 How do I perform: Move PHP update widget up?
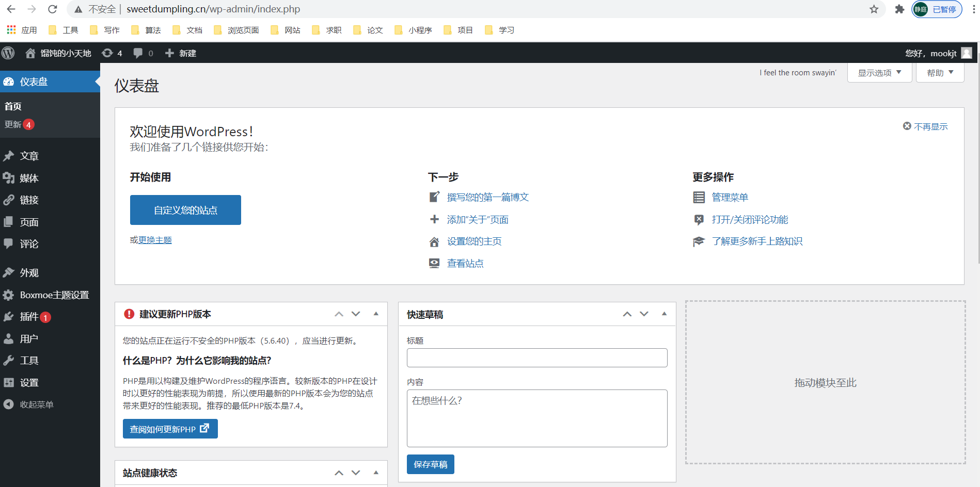pos(339,314)
